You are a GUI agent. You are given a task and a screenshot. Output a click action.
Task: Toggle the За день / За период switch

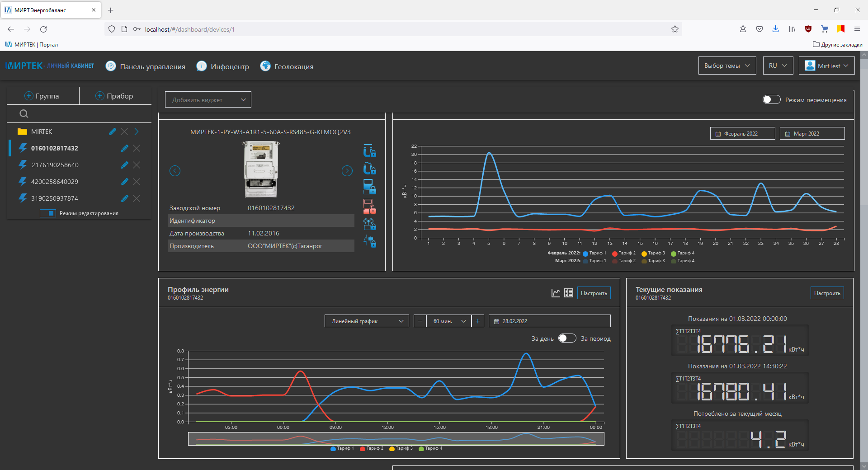[x=567, y=338]
